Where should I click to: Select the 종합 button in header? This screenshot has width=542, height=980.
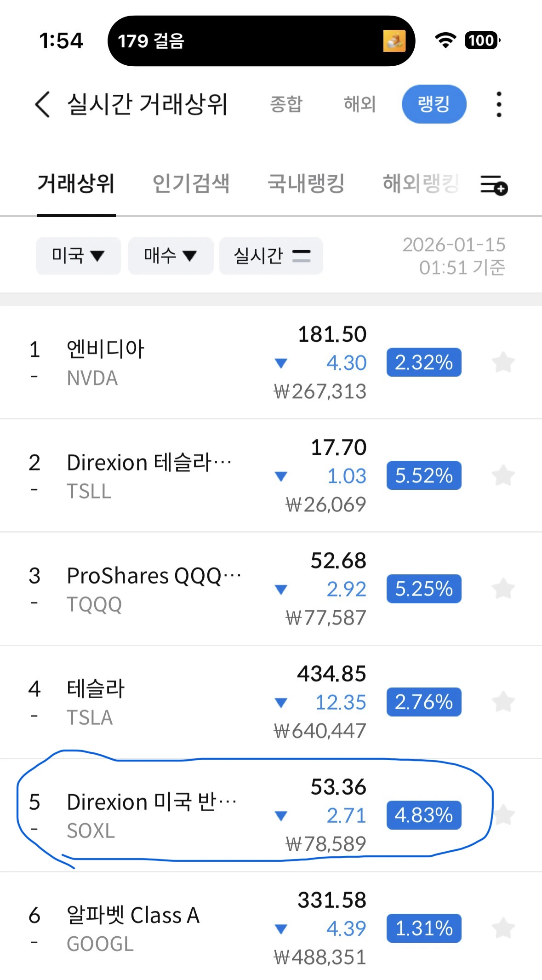[286, 104]
